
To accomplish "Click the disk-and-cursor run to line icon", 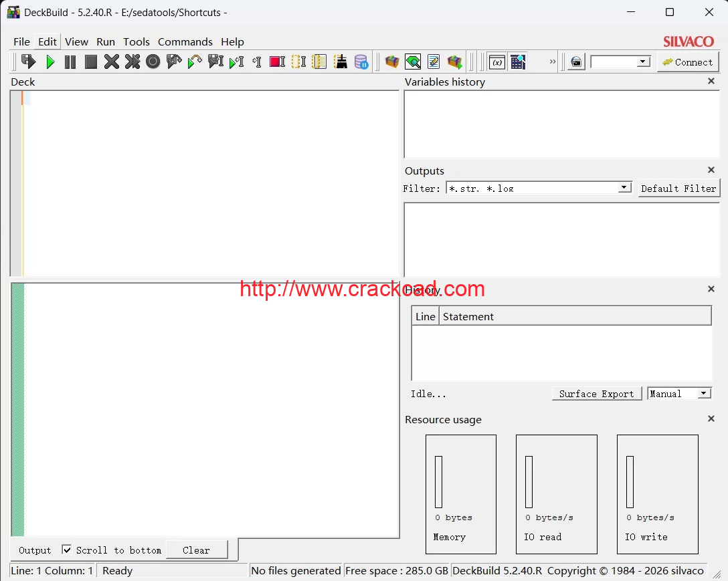I will [215, 62].
